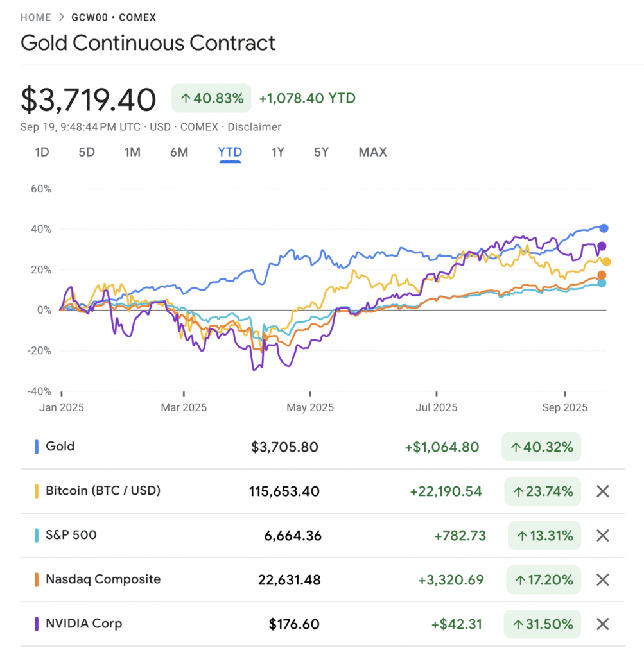Show the 1Y time range

(277, 152)
